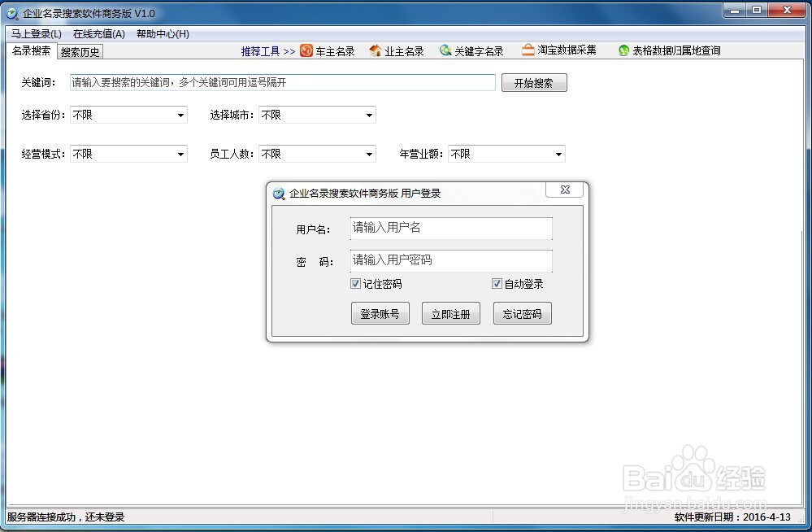Click the app icon in main title bar
This screenshot has width=812, height=532.
pos(11,14)
